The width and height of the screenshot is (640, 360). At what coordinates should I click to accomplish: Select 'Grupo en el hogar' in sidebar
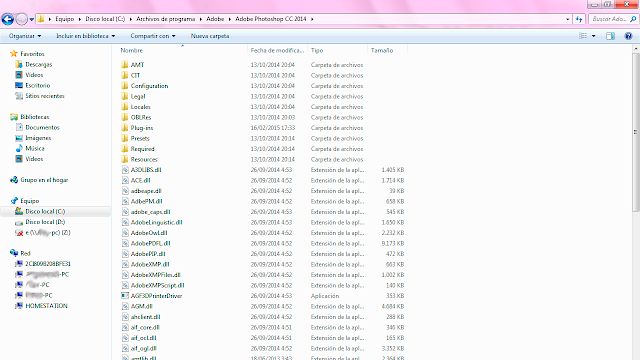pos(44,180)
